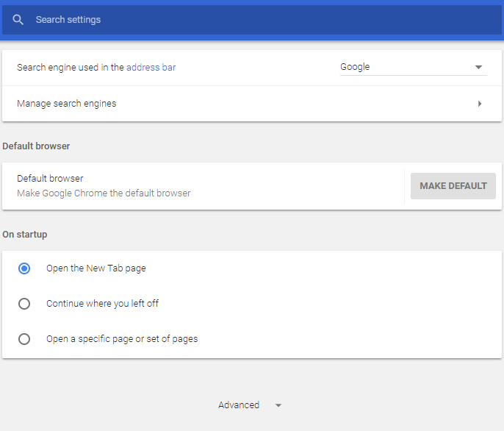Click the arrow icon beside Advanced
504x431 pixels.
278,405
